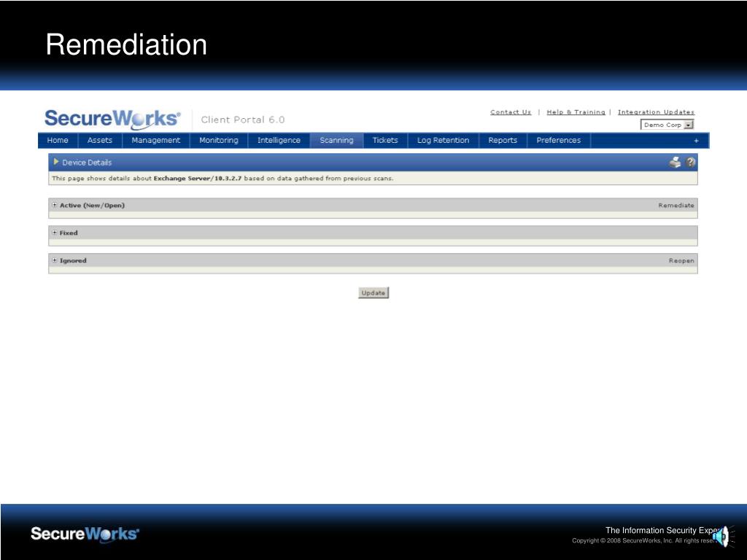Open the Demo Corp client dropdown
The width and height of the screenshot is (747, 560).
click(x=667, y=125)
